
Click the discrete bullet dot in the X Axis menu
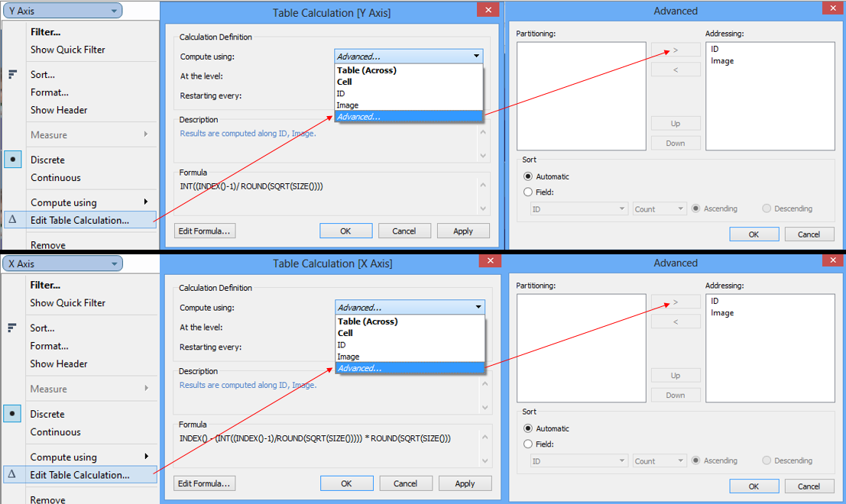[x=12, y=413]
